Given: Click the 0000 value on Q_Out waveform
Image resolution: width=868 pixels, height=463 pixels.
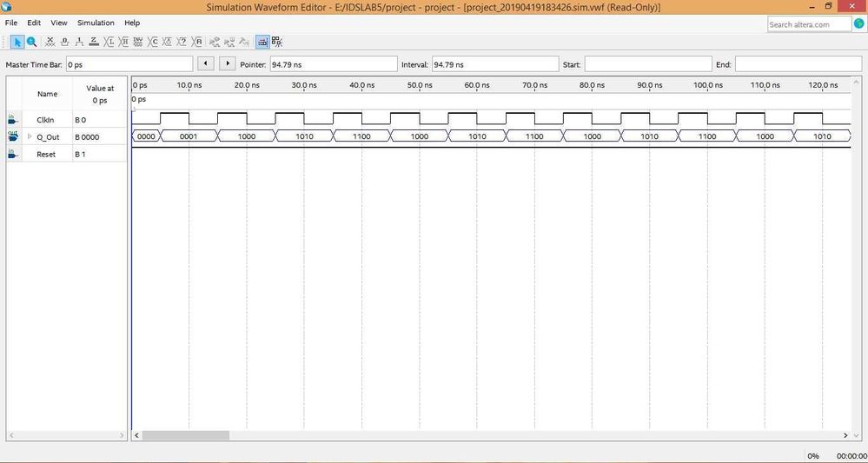Looking at the screenshot, I should click(x=146, y=136).
